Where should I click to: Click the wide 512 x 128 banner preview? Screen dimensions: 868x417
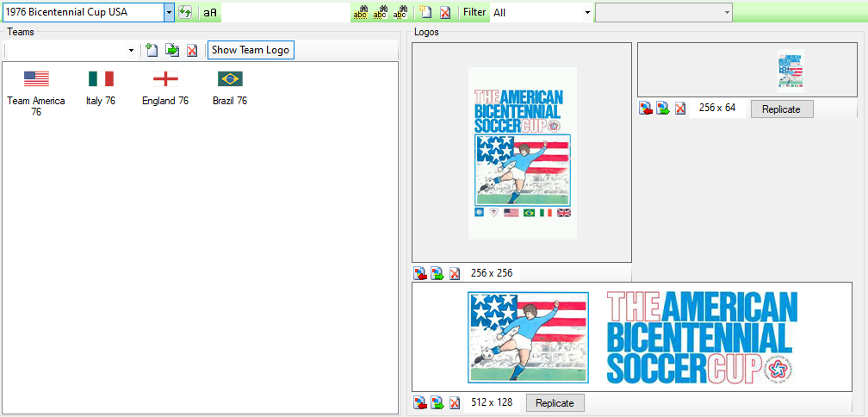632,337
